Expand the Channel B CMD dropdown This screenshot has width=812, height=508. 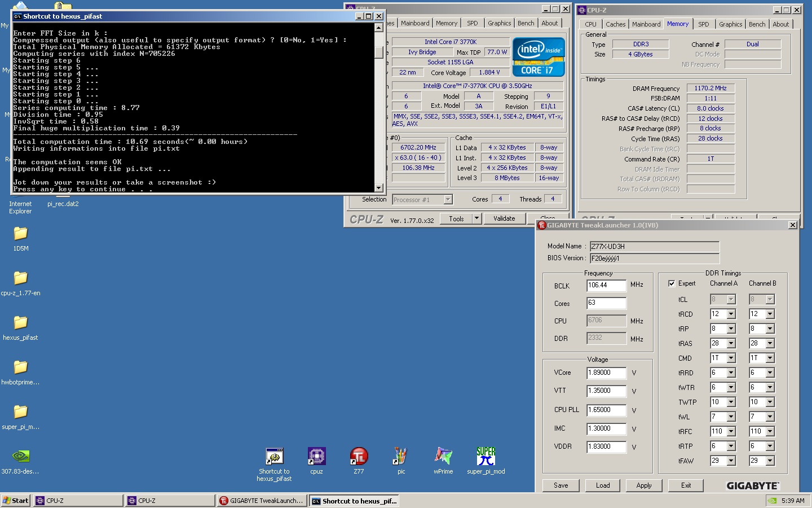click(770, 358)
